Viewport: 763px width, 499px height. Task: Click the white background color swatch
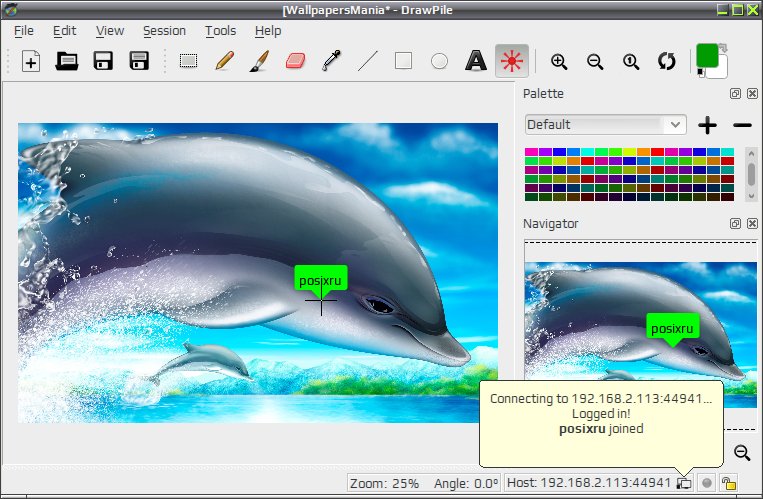tap(722, 71)
